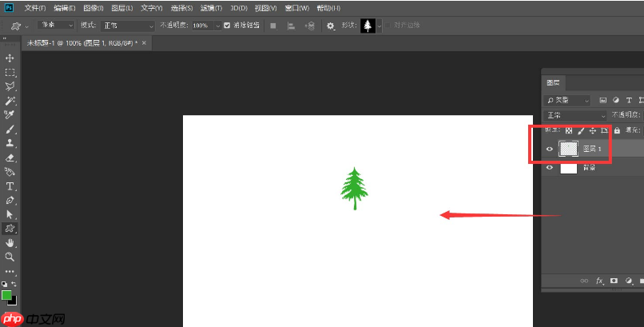Image resolution: width=644 pixels, height=327 pixels.
Task: Click the lock all layer button
Action: (617, 130)
